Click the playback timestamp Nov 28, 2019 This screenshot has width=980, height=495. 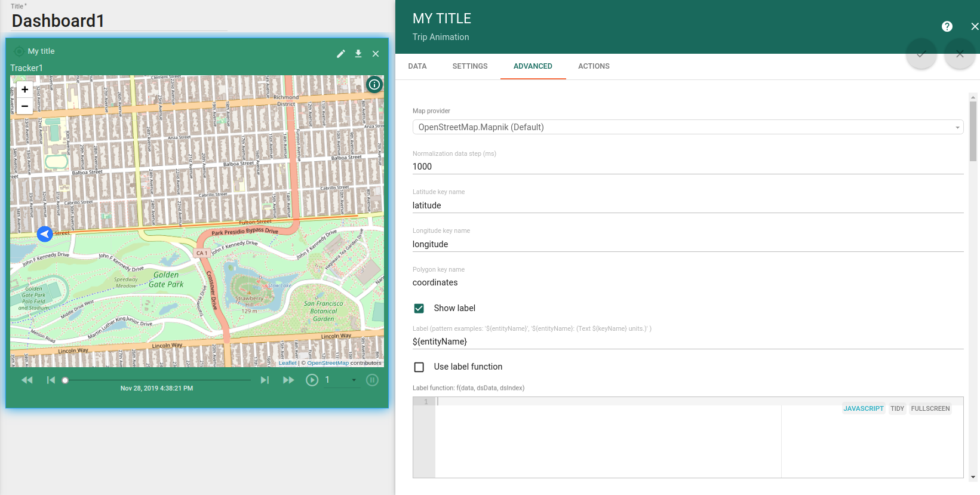pyautogui.click(x=156, y=388)
